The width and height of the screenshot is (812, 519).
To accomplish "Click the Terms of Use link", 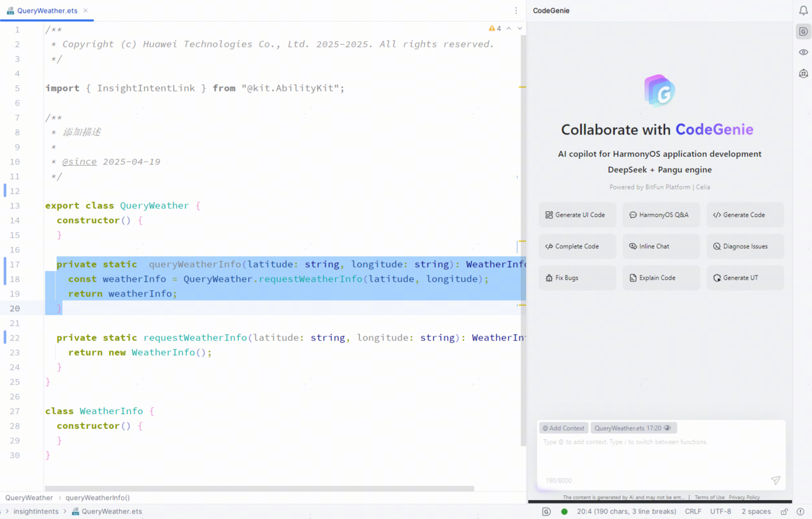I will (x=709, y=497).
